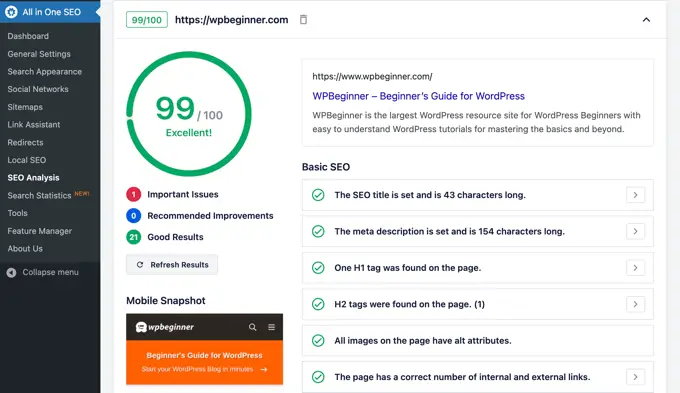Open Social Networks settings
This screenshot has width=680, height=393.
click(x=38, y=89)
